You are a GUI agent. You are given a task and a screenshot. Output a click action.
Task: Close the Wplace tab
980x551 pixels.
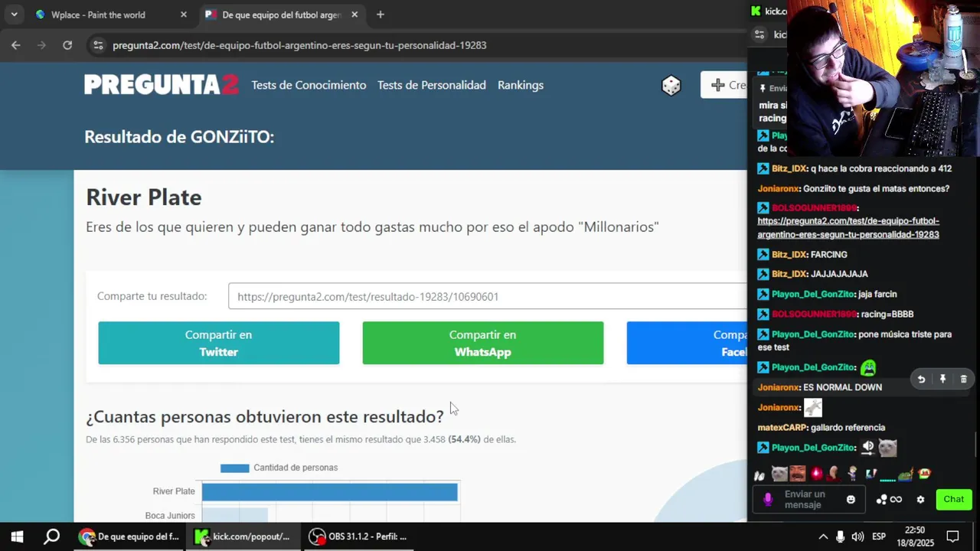(184, 15)
